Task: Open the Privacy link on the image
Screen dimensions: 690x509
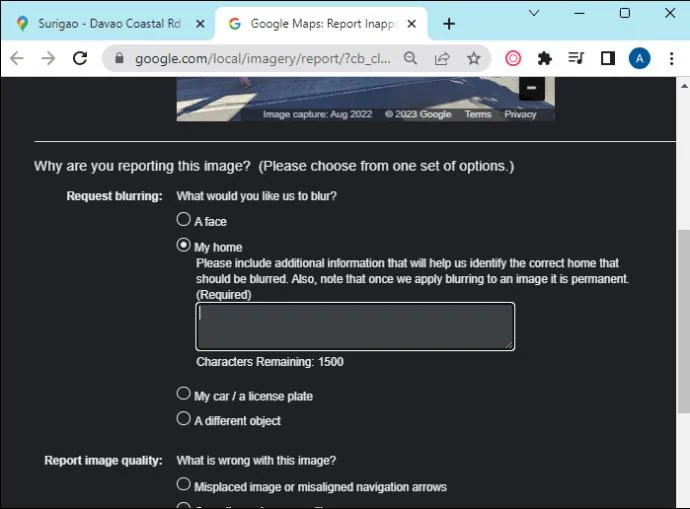Action: [x=520, y=114]
